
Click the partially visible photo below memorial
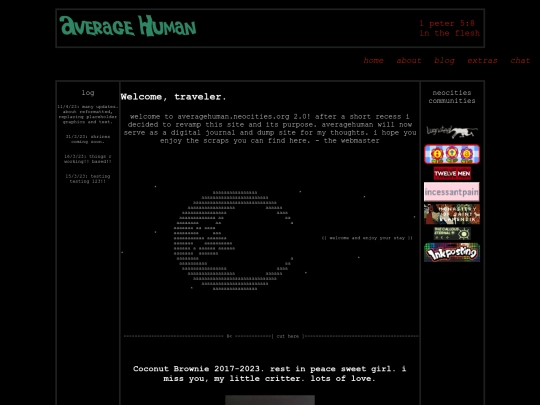click(270, 400)
